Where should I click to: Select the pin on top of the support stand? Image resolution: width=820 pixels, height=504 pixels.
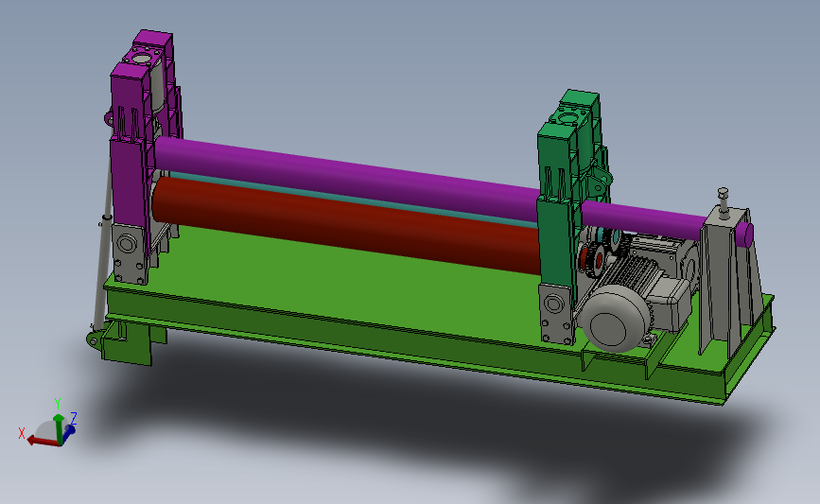724,201
